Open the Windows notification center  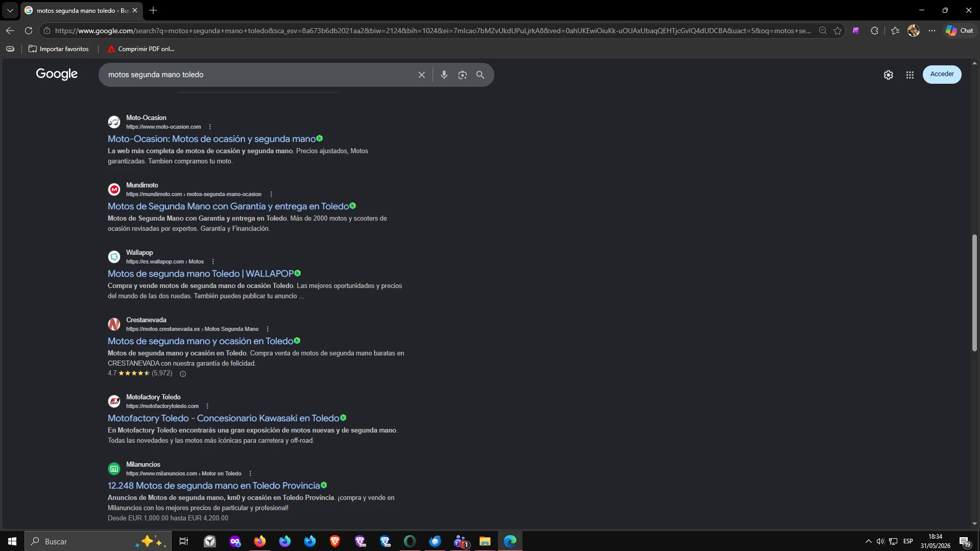point(965,542)
